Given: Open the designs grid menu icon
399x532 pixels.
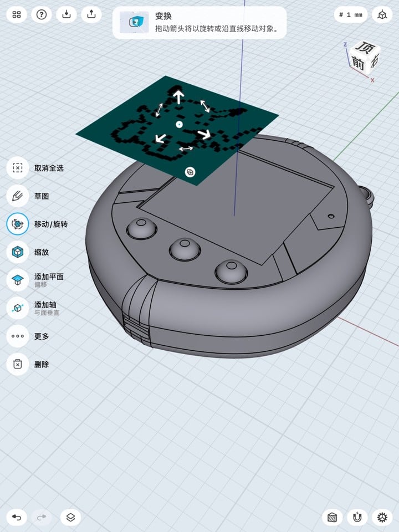Looking at the screenshot, I should (x=16, y=14).
